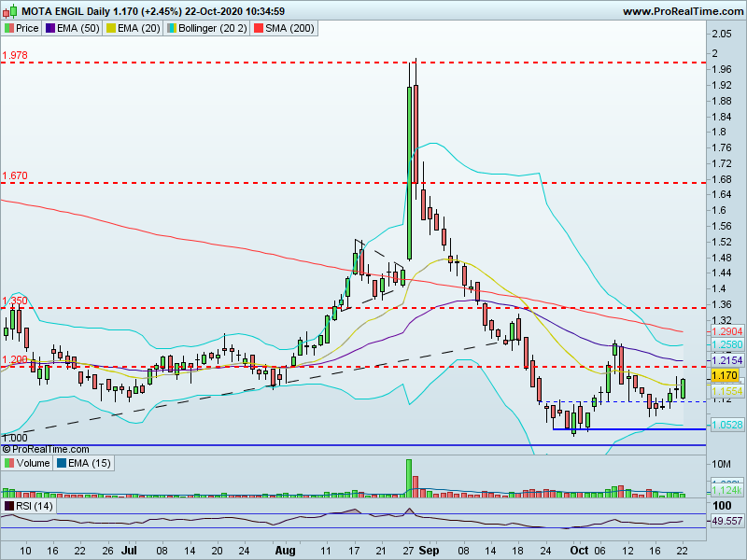Click the 1,124k volume value tag
This screenshot has width=747, height=560.
tap(727, 491)
